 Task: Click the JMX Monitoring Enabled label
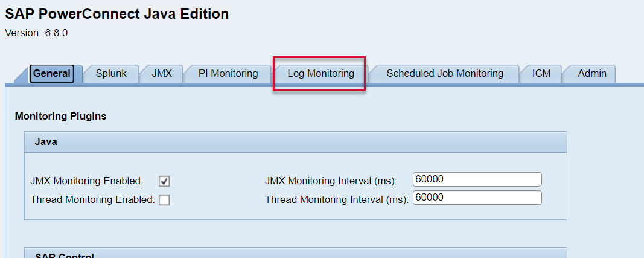pos(86,181)
